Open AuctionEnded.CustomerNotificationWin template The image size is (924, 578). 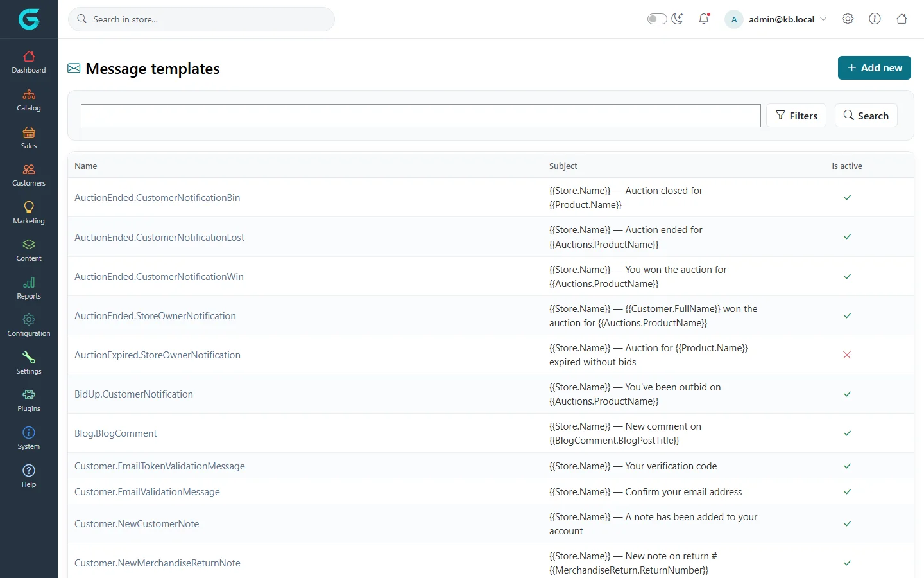[159, 277]
